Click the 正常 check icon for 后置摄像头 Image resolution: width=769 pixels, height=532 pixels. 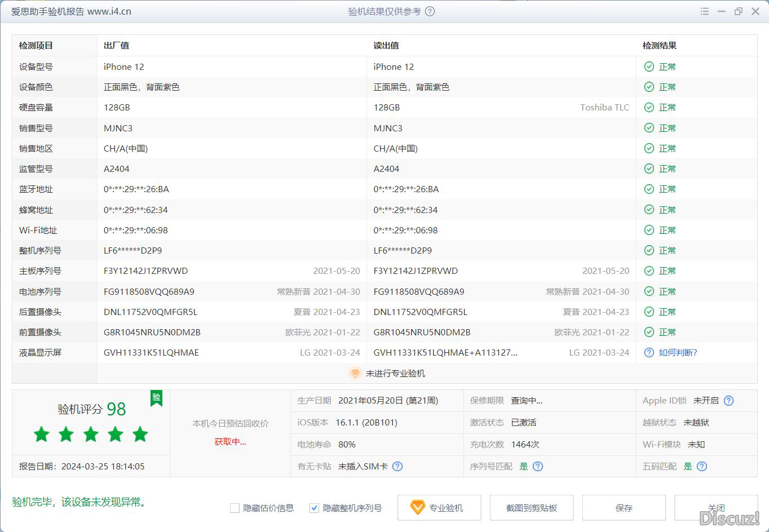point(649,312)
